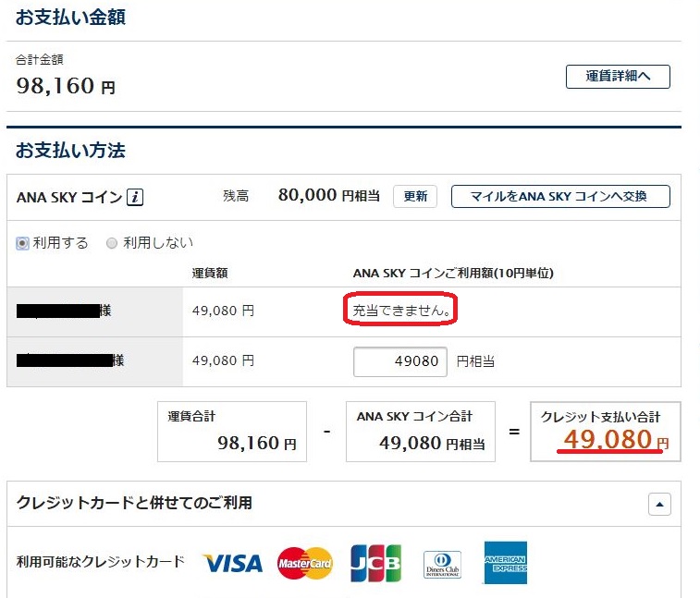Click the 運賃合計 98,160 円 value
The image size is (700, 598).
pos(257,443)
